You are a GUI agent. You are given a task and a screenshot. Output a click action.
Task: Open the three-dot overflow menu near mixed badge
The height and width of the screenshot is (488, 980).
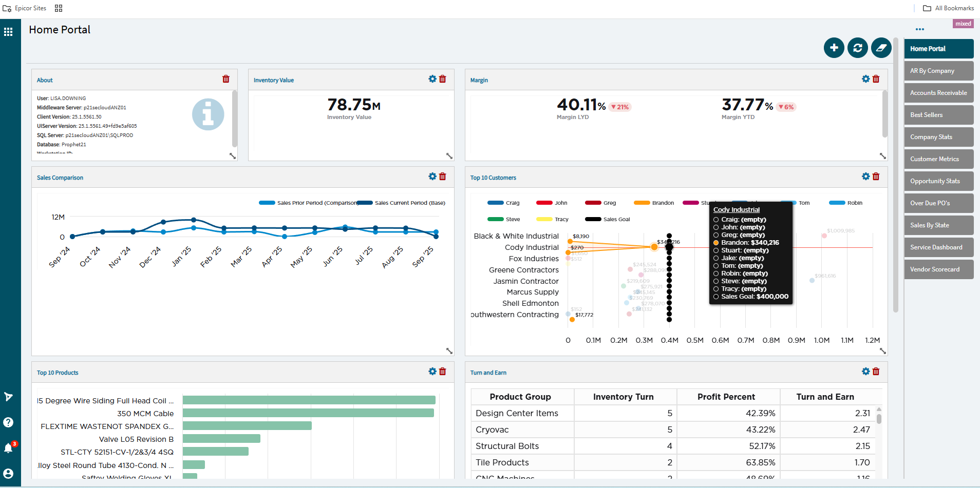(919, 29)
